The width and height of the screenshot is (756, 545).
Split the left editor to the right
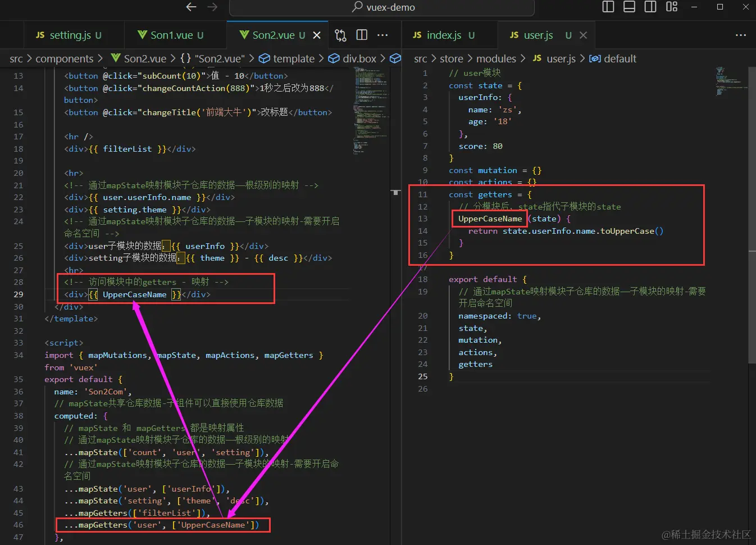(x=362, y=35)
